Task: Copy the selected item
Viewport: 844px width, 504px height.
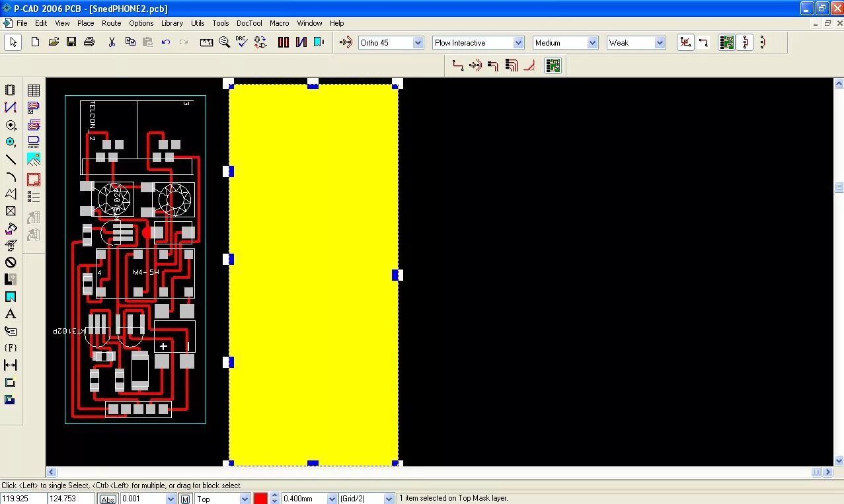Action: click(x=130, y=42)
